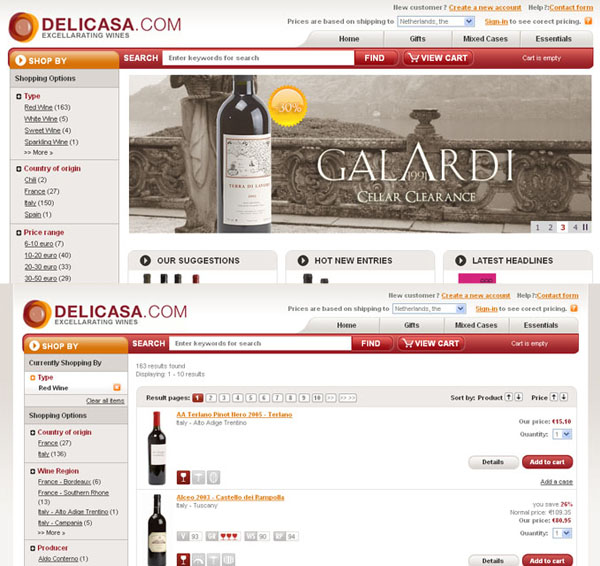Pause the banner slideshow
600x566 pixels.
(585, 227)
